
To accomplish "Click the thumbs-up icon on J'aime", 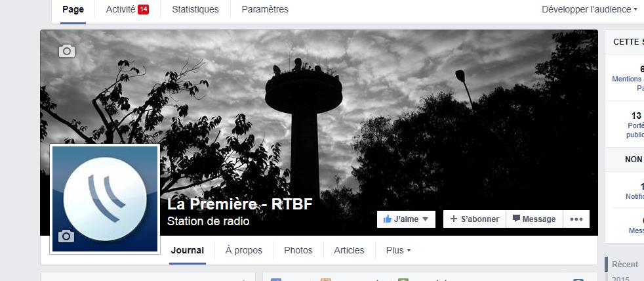I will 388,219.
